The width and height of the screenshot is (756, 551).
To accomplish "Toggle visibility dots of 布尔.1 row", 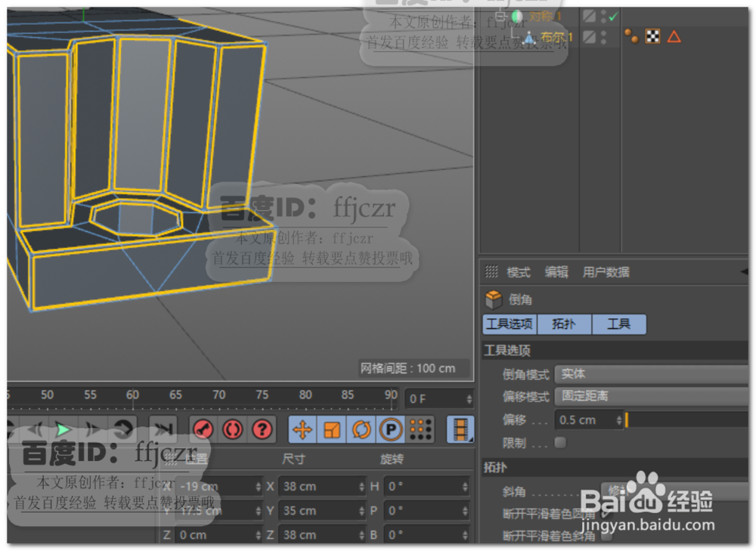I will pyautogui.click(x=603, y=37).
